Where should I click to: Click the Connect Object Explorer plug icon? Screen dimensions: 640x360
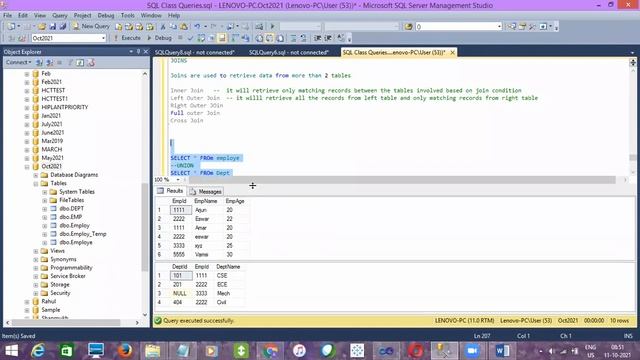pyautogui.click(x=39, y=62)
